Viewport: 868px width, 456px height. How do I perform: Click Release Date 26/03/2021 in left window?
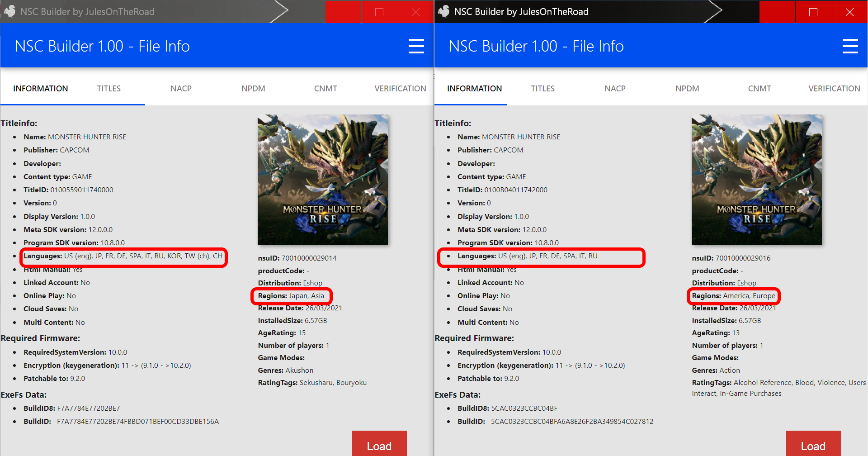tap(300, 308)
